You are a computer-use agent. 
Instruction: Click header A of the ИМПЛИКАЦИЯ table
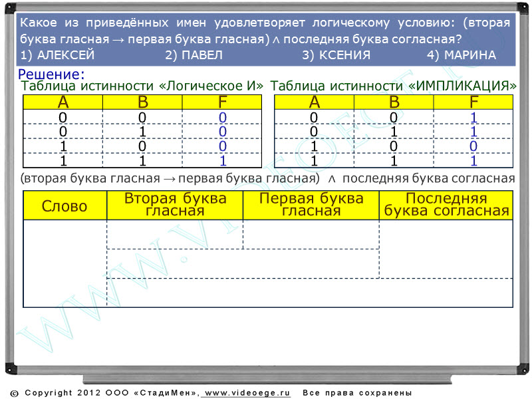click(314, 102)
